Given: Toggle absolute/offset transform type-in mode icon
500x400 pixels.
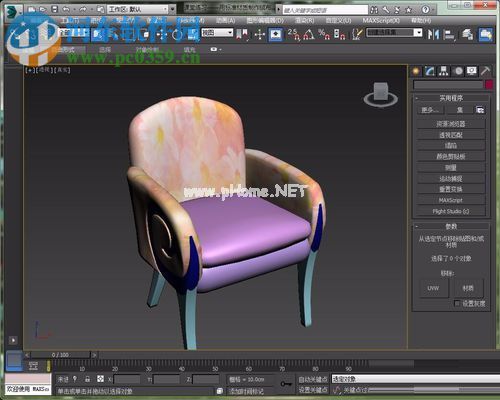Looking at the screenshot, I should [100, 379].
